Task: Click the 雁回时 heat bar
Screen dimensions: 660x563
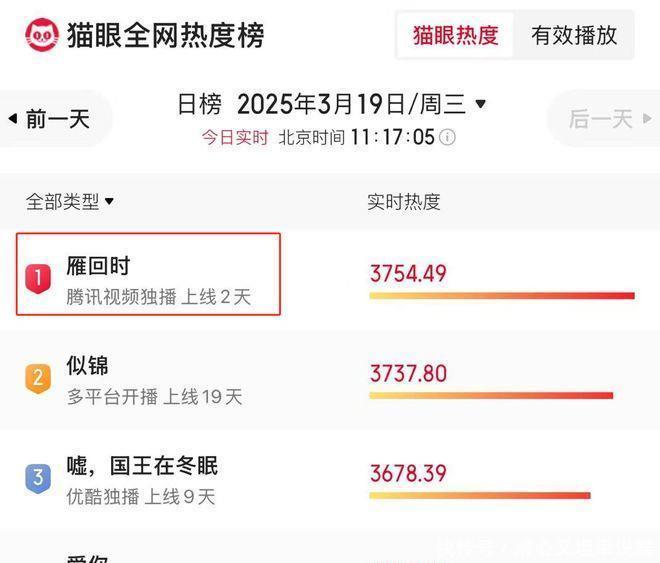Action: coord(501,296)
